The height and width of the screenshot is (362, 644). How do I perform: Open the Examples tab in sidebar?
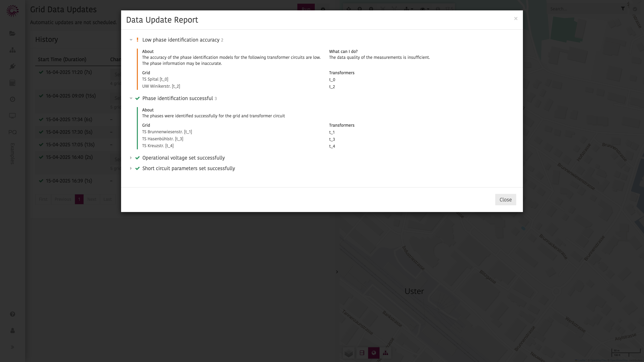(x=12, y=153)
